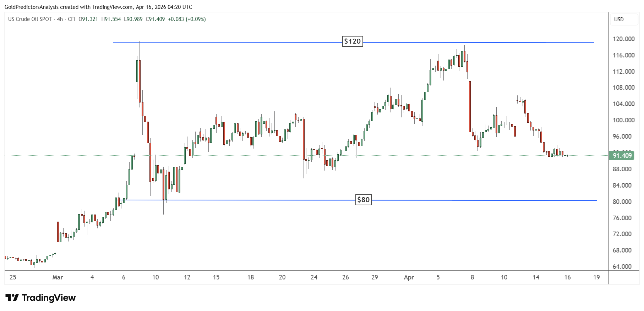Click the 29 date label on time axis
The height and width of the screenshot is (311, 644).
(375, 277)
